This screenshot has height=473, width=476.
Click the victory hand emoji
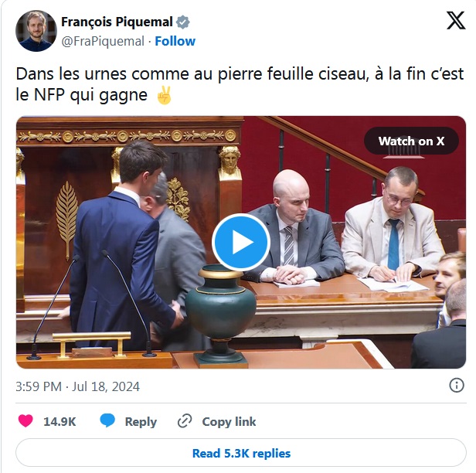coord(165,95)
